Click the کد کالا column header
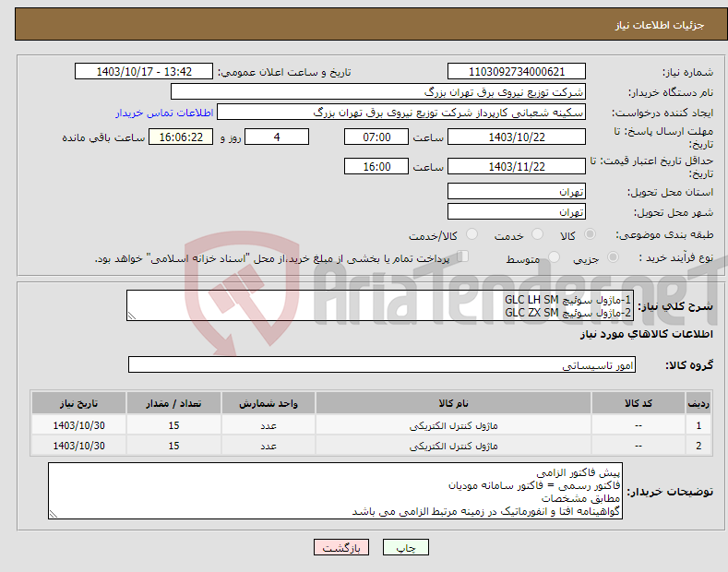 638,403
